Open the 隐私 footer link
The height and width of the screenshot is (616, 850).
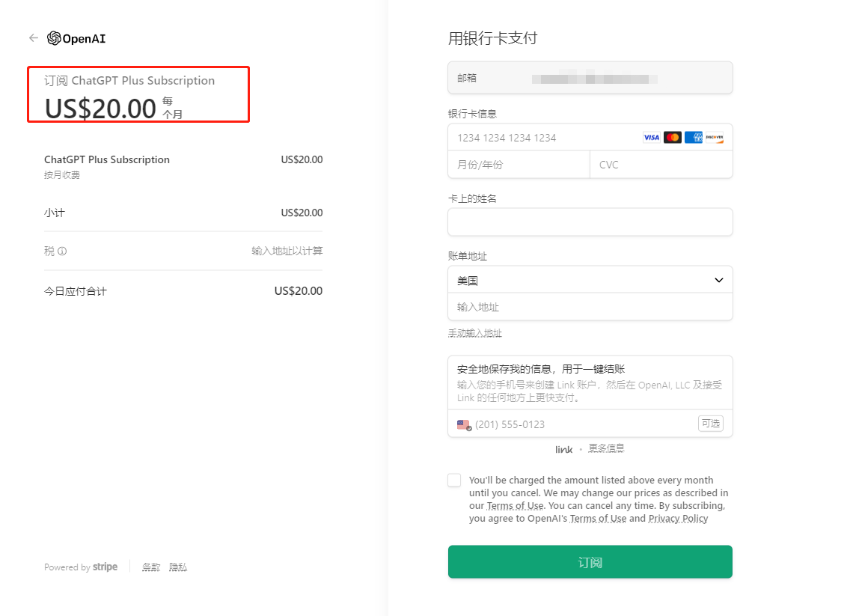point(178,567)
